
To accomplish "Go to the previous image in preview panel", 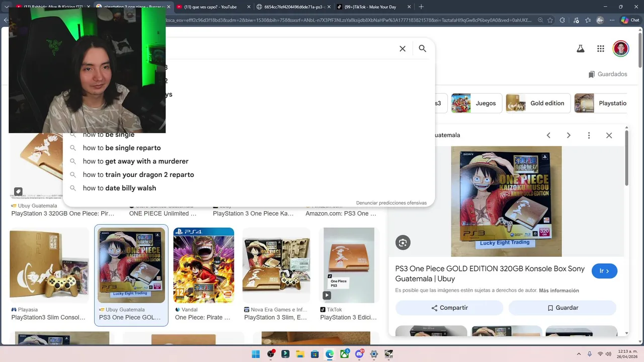I will 548,135.
